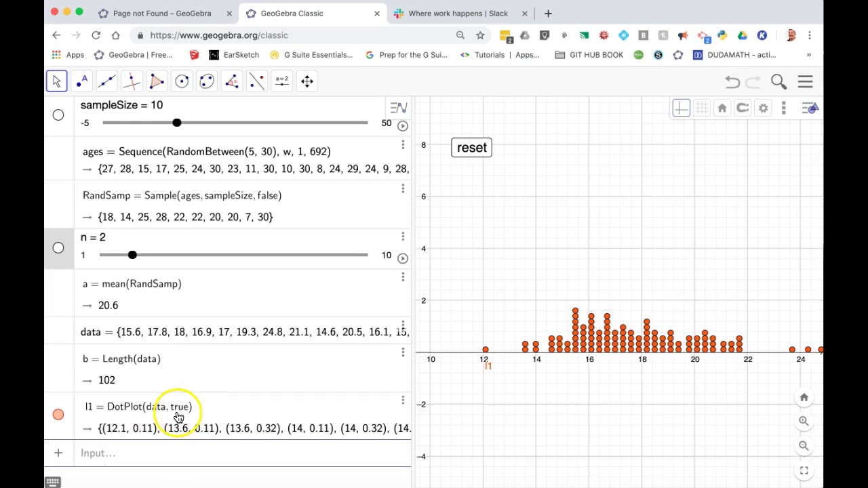Screen dimensions: 868x488
Task: Open GIT HUB BOOK bookmark folder
Action: click(x=589, y=55)
